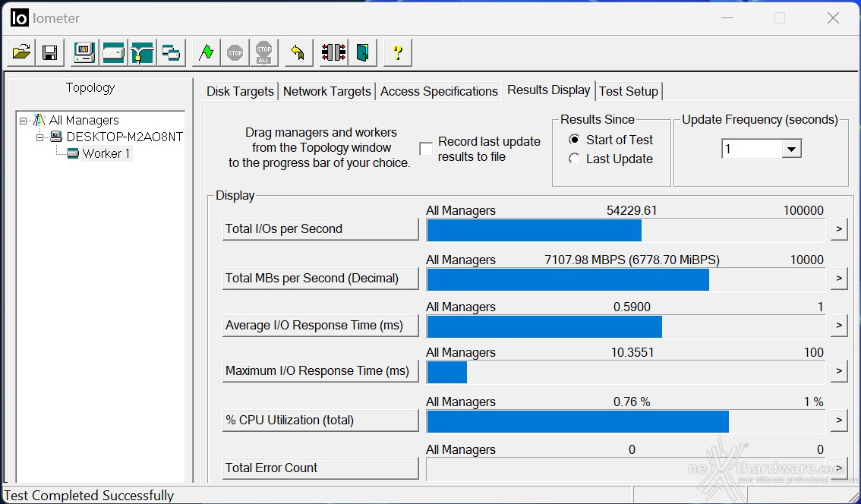Click the 0.76 % CPU value

click(632, 402)
